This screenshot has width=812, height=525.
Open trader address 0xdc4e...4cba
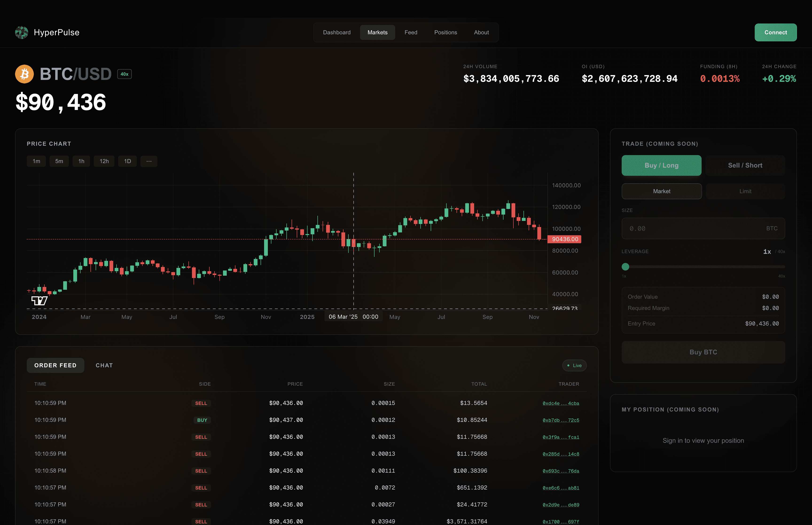[561, 403]
